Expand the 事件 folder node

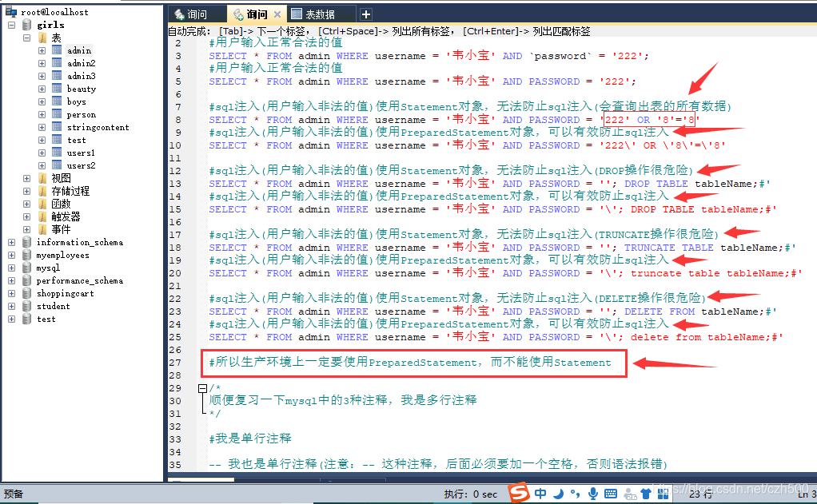(x=26, y=229)
